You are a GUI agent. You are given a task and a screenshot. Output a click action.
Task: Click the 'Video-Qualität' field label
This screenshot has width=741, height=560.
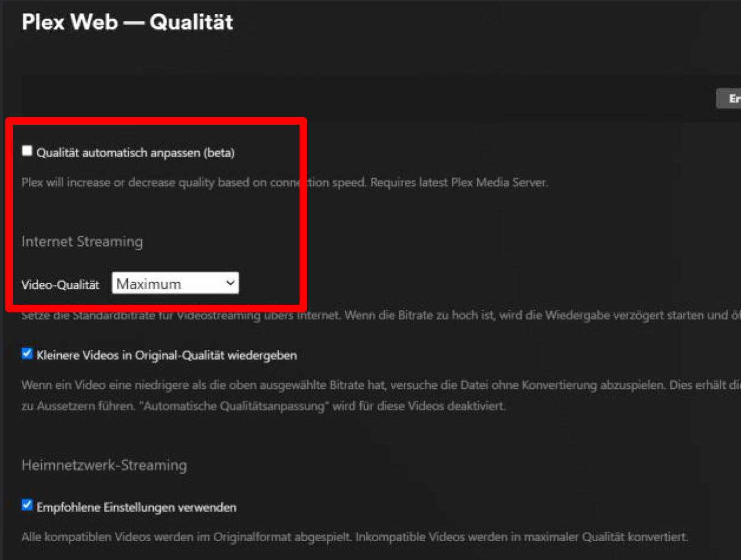[60, 285]
